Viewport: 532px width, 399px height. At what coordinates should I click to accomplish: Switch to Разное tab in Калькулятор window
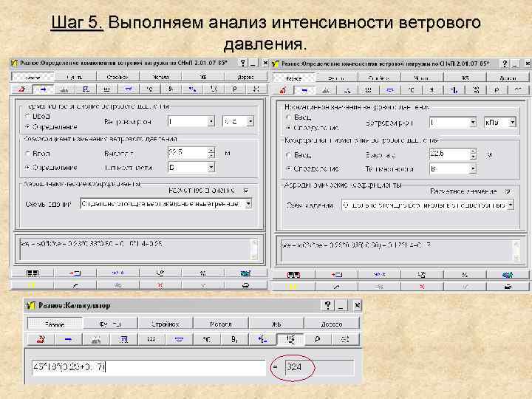pyautogui.click(x=55, y=324)
